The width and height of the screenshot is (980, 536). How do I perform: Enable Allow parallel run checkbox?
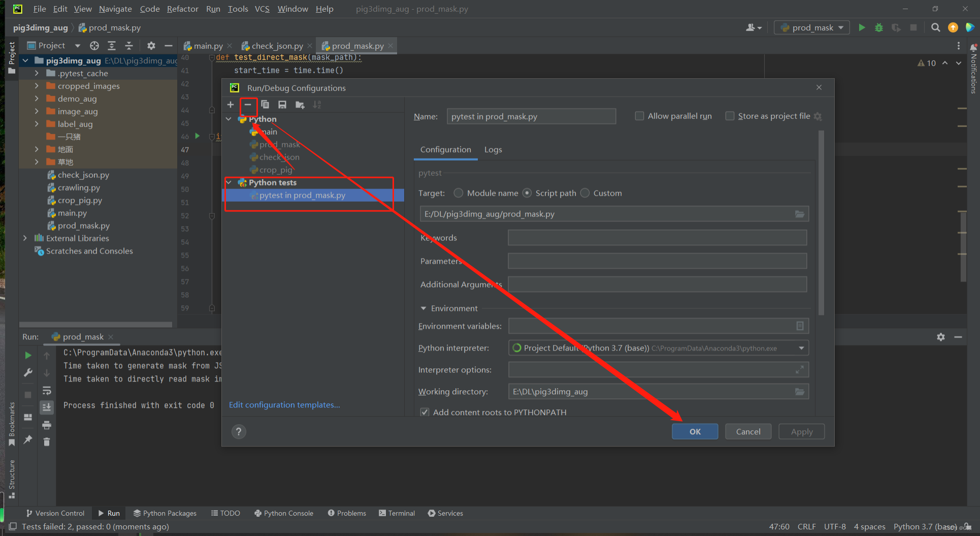(640, 116)
